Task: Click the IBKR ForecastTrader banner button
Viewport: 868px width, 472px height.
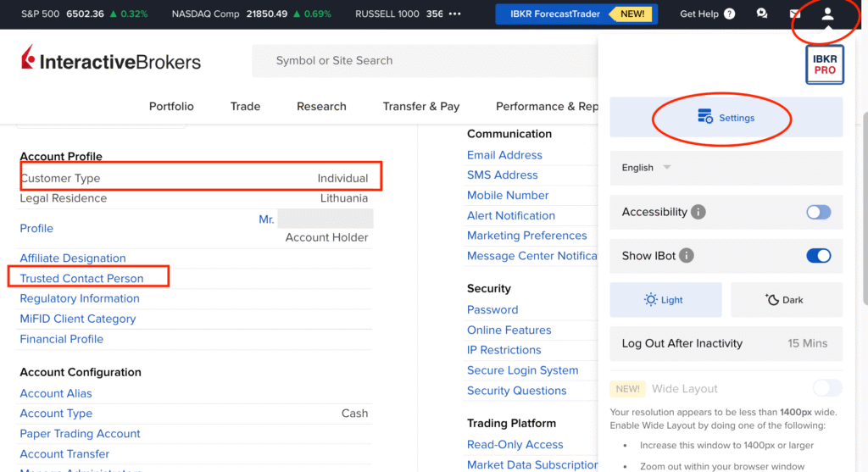Action: [x=576, y=14]
